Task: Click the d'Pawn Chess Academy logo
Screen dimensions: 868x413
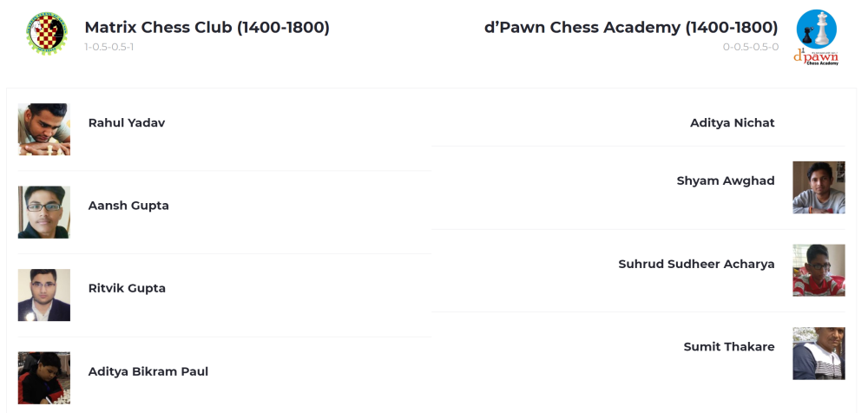Action: tap(816, 36)
